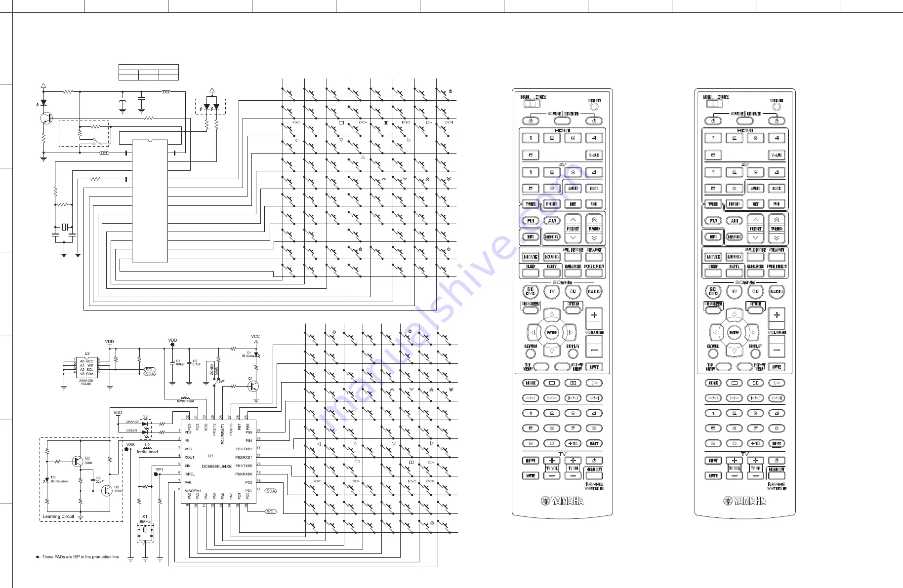Select HDMI 1 on left remote
903x588 pixels.
(x=531, y=138)
